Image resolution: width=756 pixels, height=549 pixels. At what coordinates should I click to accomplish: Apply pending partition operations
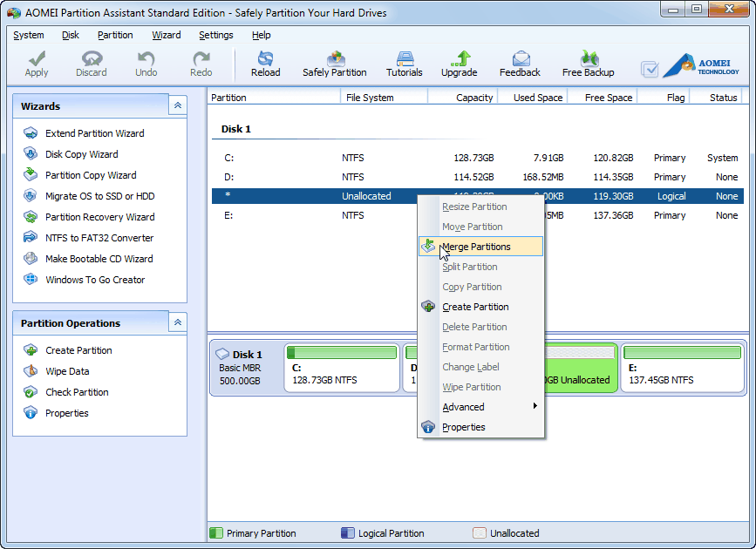pyautogui.click(x=36, y=64)
